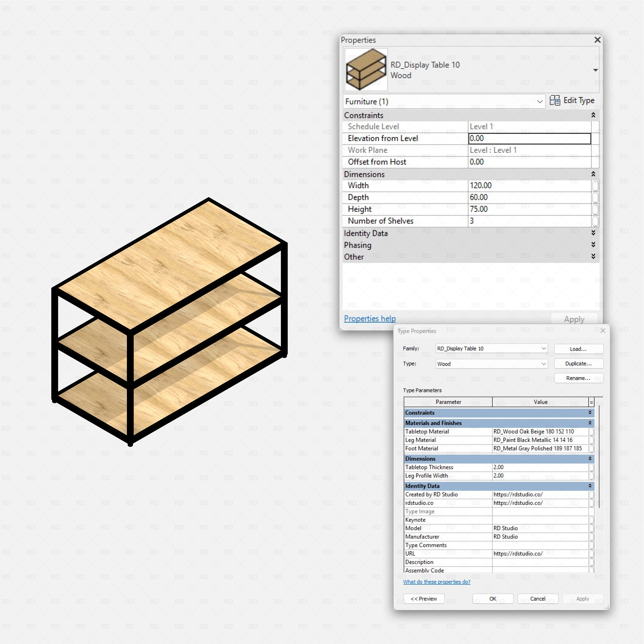Click the Value column header
The width and height of the screenshot is (644, 644).
(x=540, y=402)
